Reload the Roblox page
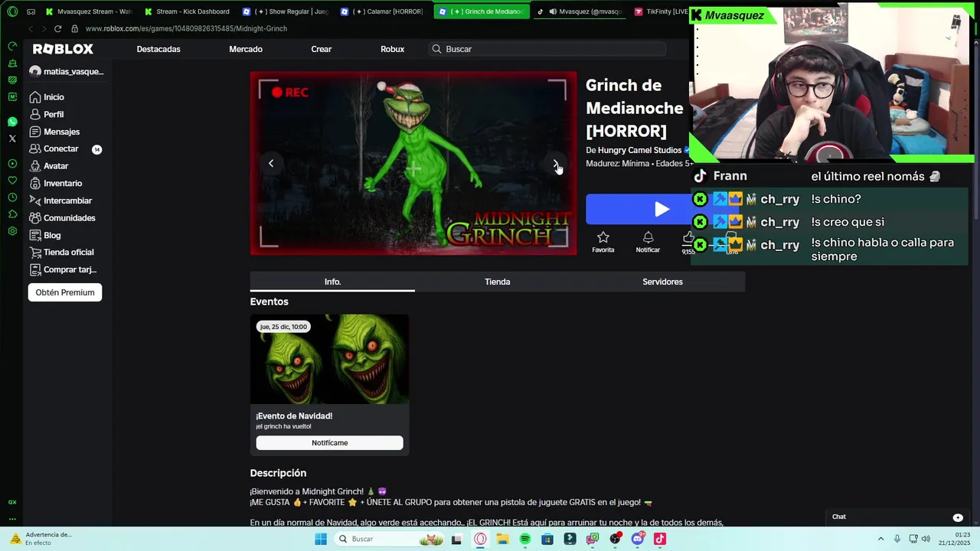This screenshot has width=980, height=551. 57,28
